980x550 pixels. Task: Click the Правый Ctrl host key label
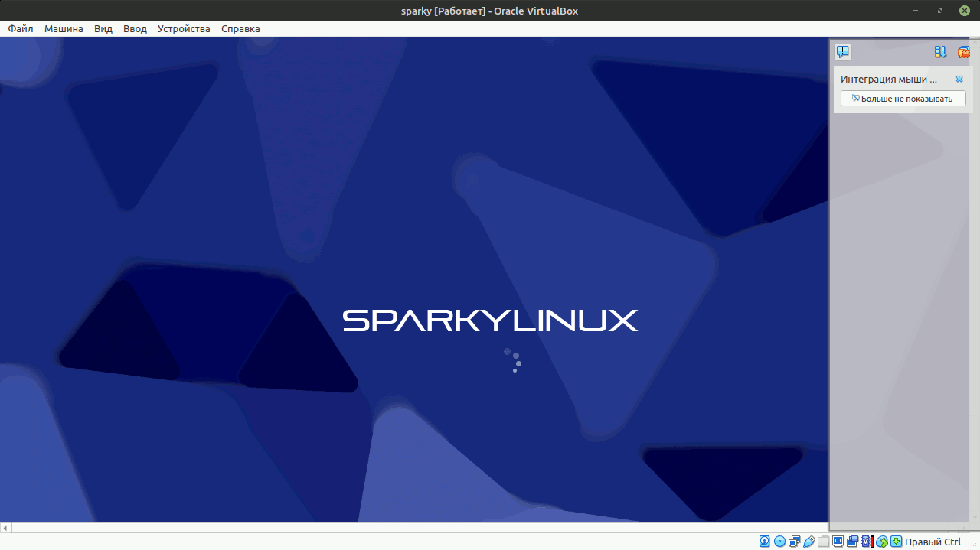(933, 542)
